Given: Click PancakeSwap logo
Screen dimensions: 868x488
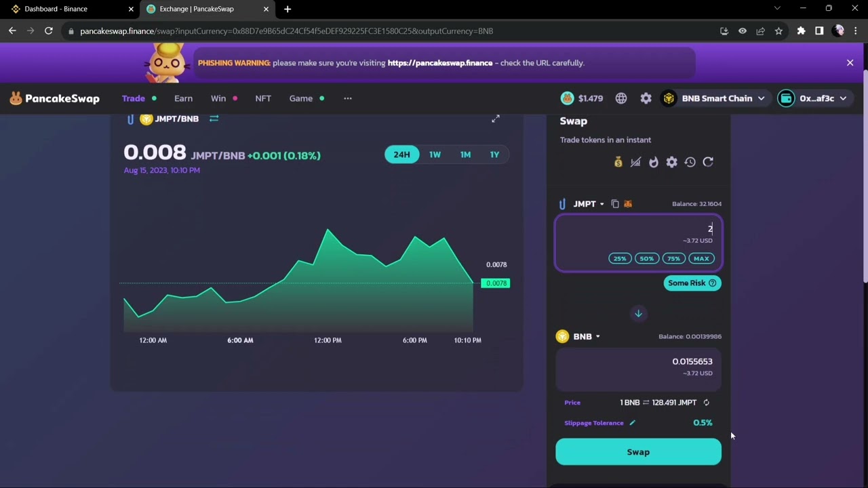Looking at the screenshot, I should 54,98.
